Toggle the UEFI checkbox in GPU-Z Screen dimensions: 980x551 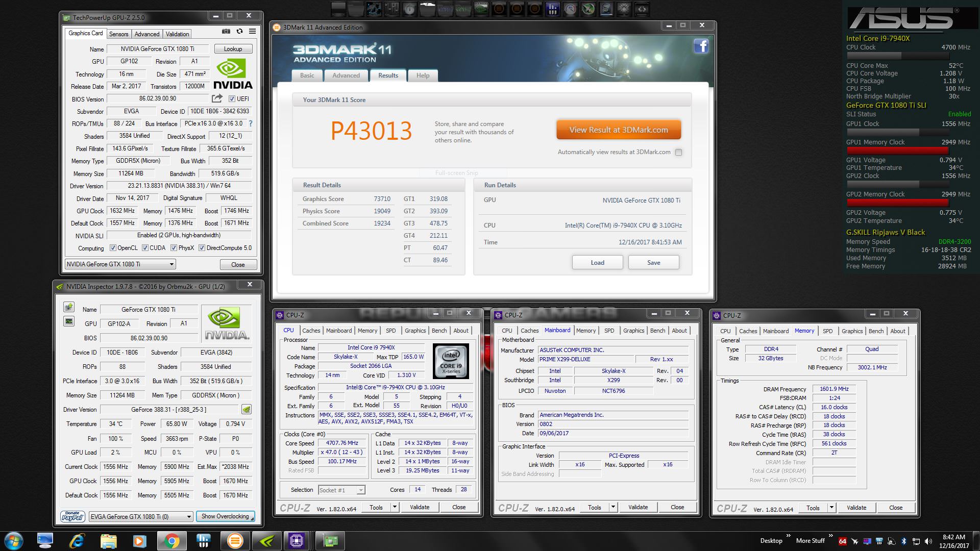point(232,99)
